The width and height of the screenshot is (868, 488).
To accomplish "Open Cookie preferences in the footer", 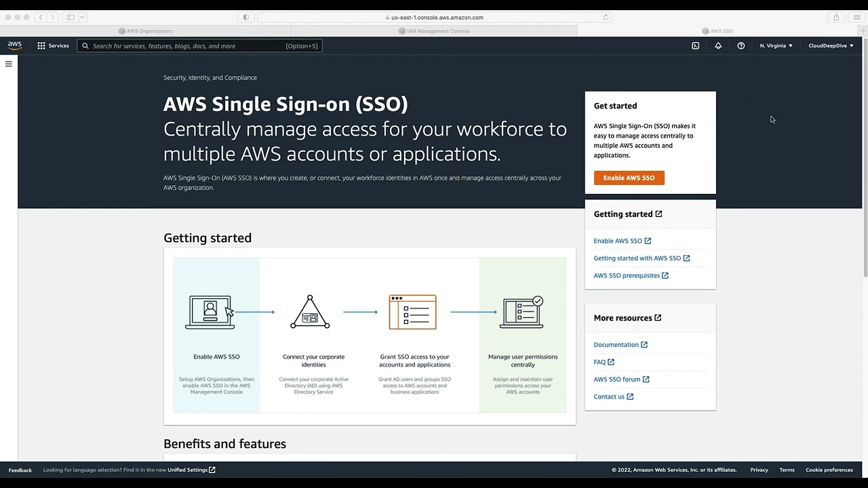I will [829, 470].
